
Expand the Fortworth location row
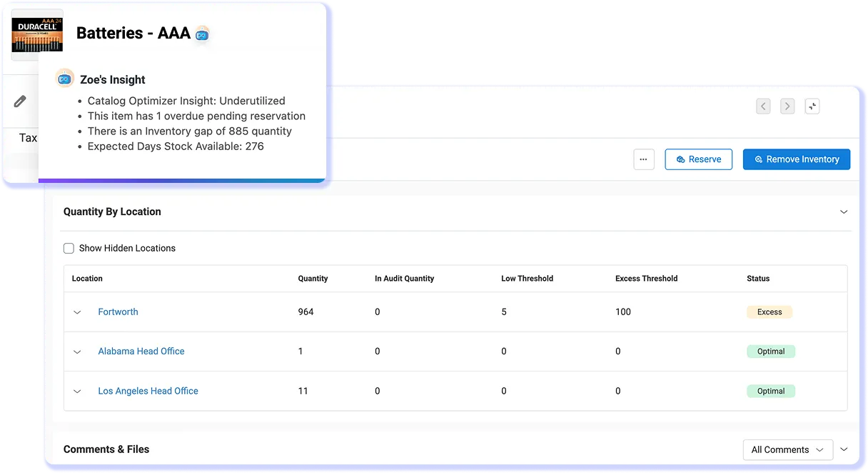point(78,312)
